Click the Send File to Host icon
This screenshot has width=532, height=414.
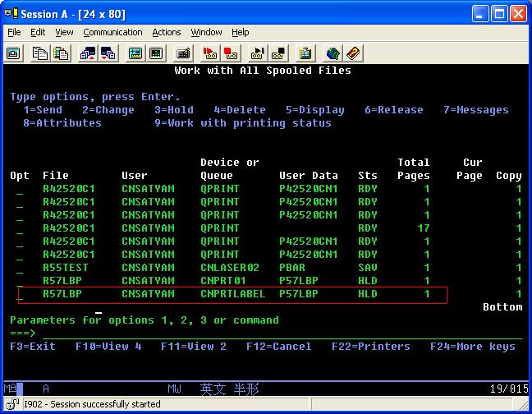tap(88, 53)
